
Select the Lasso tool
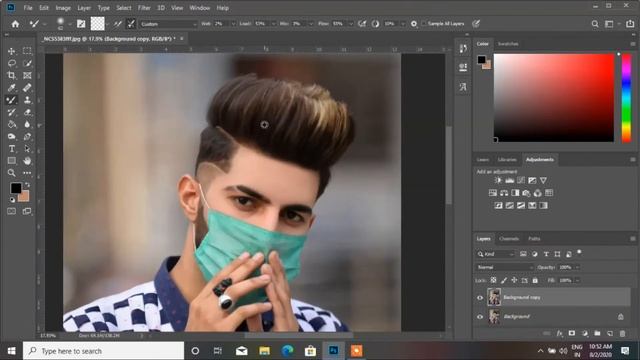pos(11,63)
